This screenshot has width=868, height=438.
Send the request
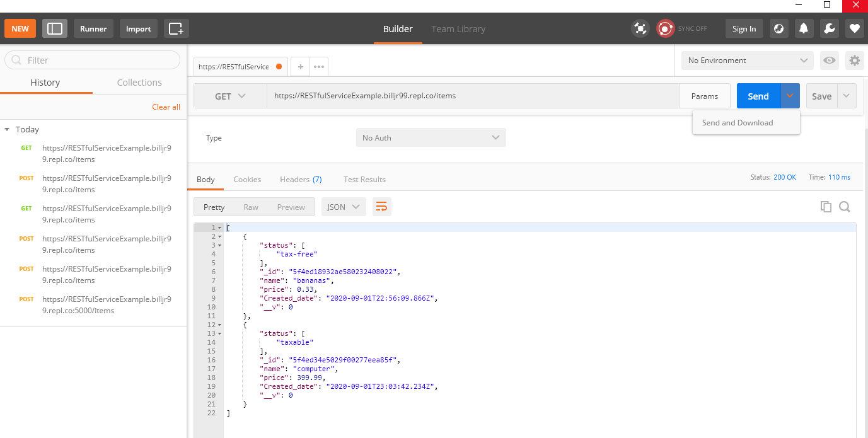point(758,96)
